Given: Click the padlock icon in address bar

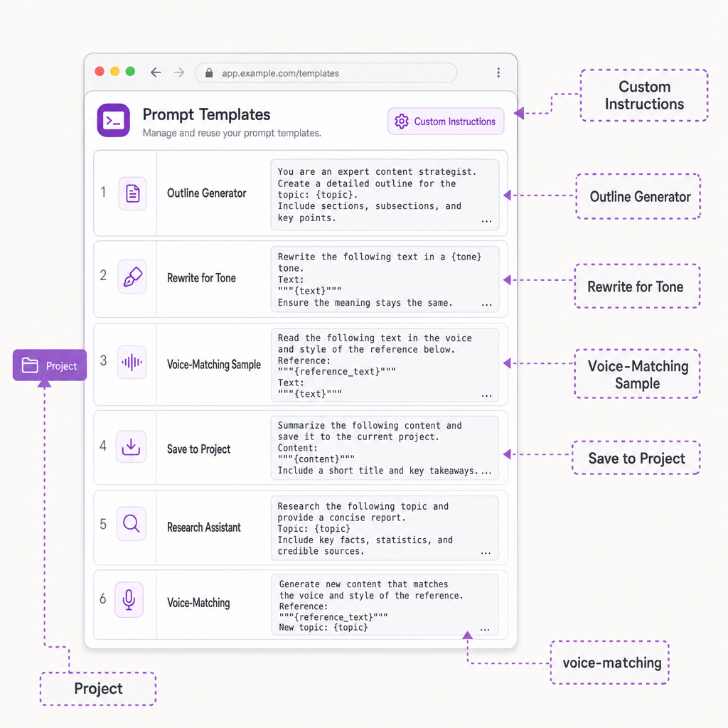Looking at the screenshot, I should tap(209, 73).
